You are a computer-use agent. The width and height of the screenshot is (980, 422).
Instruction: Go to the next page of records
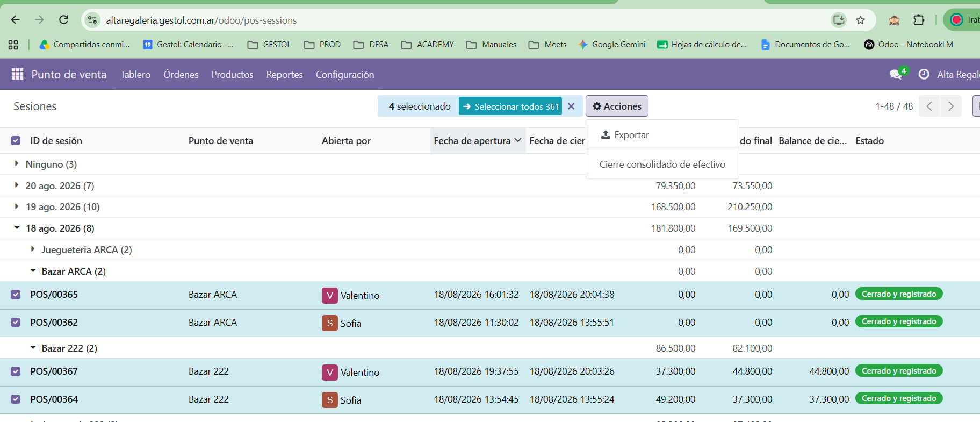(x=951, y=106)
